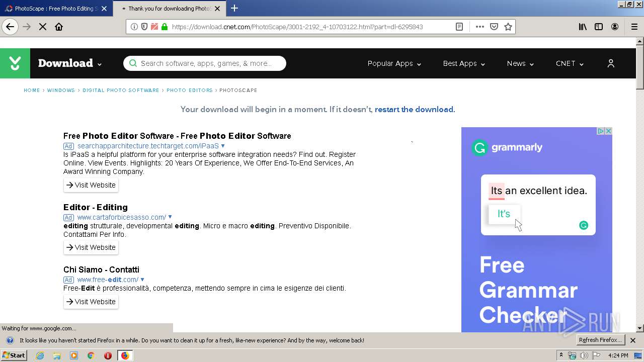Open Windows Media Player taskbar icon
Viewport: 644px width, 362px height.
tap(74, 355)
